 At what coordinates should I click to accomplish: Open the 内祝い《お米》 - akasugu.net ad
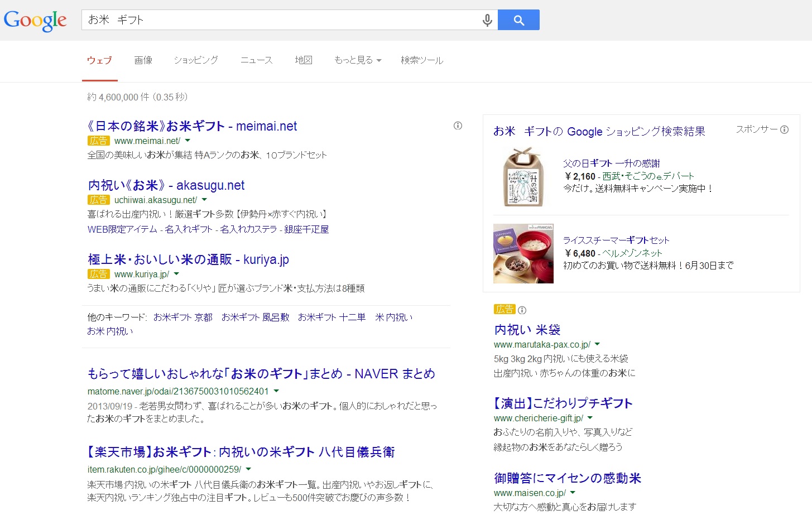pyautogui.click(x=166, y=185)
